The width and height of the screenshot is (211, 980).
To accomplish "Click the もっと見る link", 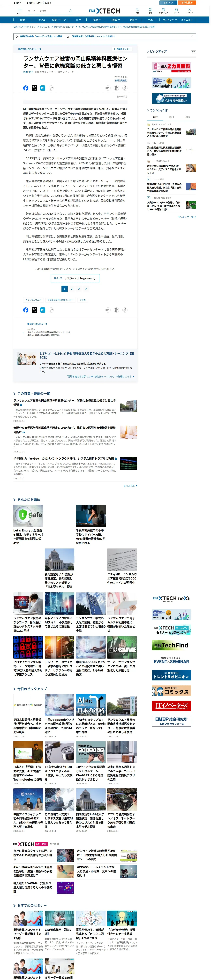I will 130,485.
